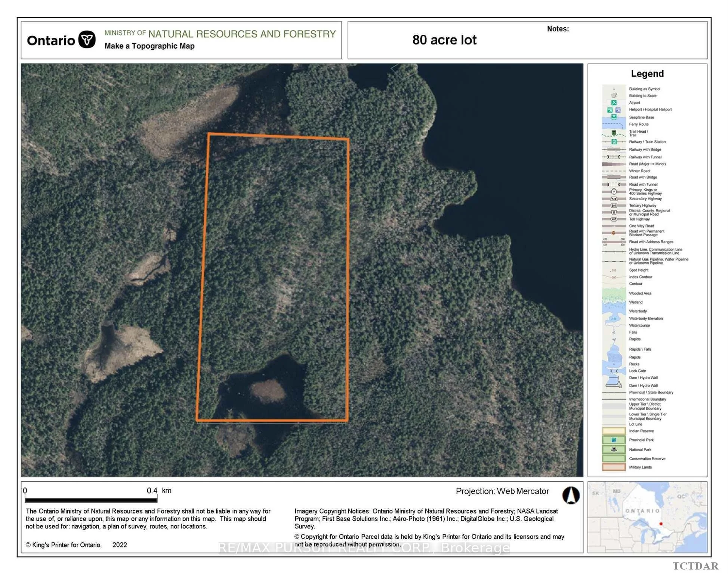Click the "Rocks" legend label

(x=634, y=364)
